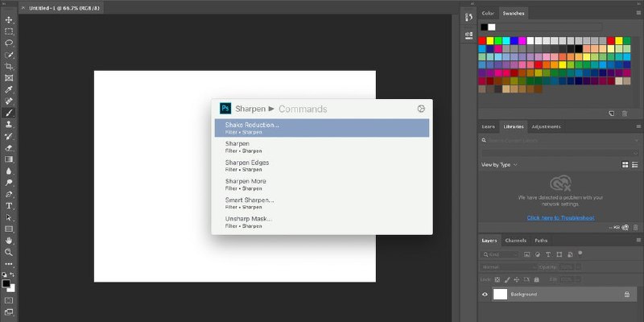
Task: Toggle the adjustment layer filter
Action: pyautogui.click(x=538, y=254)
